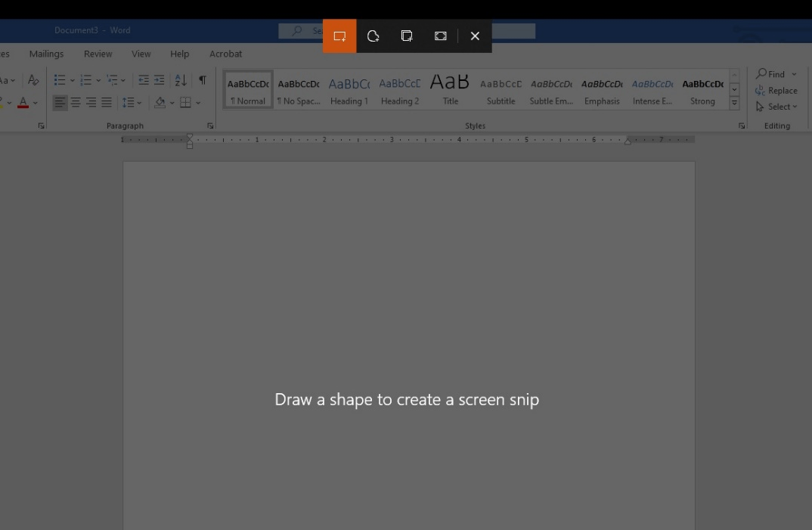
Task: Switch to Freeform snip mode
Action: coord(373,36)
